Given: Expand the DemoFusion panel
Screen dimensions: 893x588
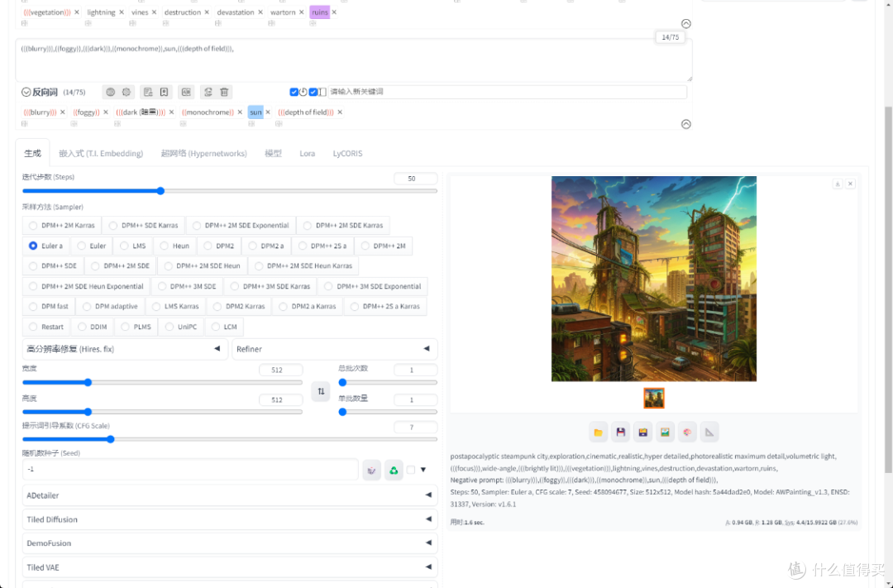Looking at the screenshot, I should coord(230,543).
